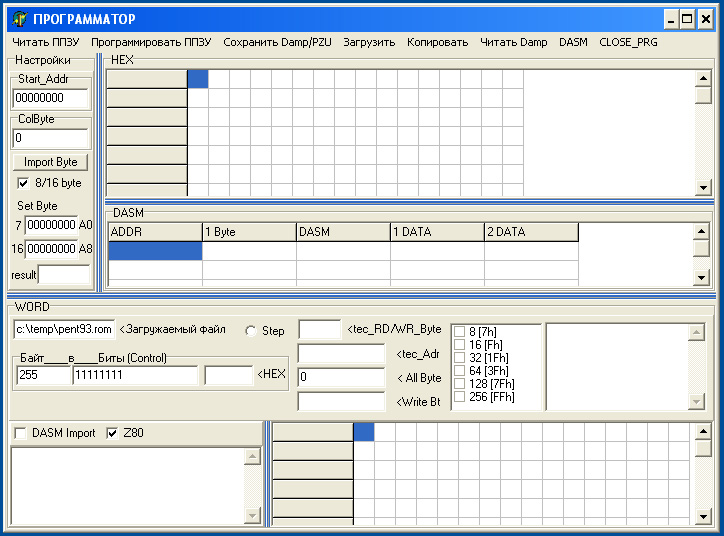724x536 pixels.
Task: Click the tec_Adr input field
Action: (341, 354)
